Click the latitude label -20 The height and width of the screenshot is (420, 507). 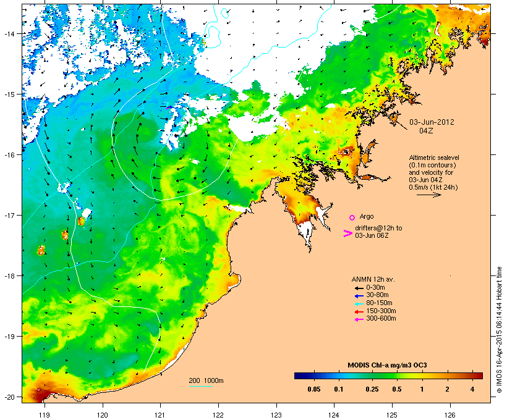click(x=9, y=397)
